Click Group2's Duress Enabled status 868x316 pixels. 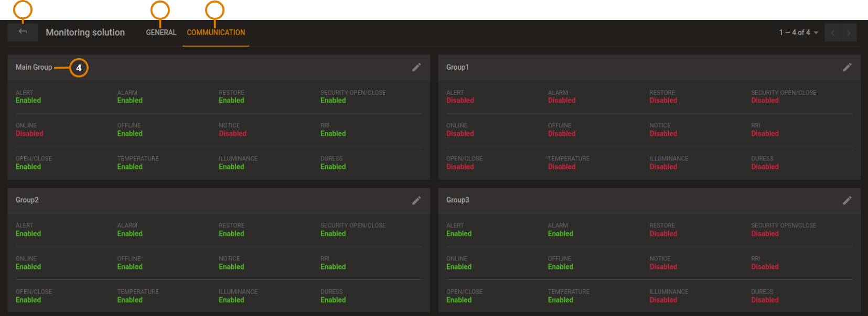[x=333, y=300]
